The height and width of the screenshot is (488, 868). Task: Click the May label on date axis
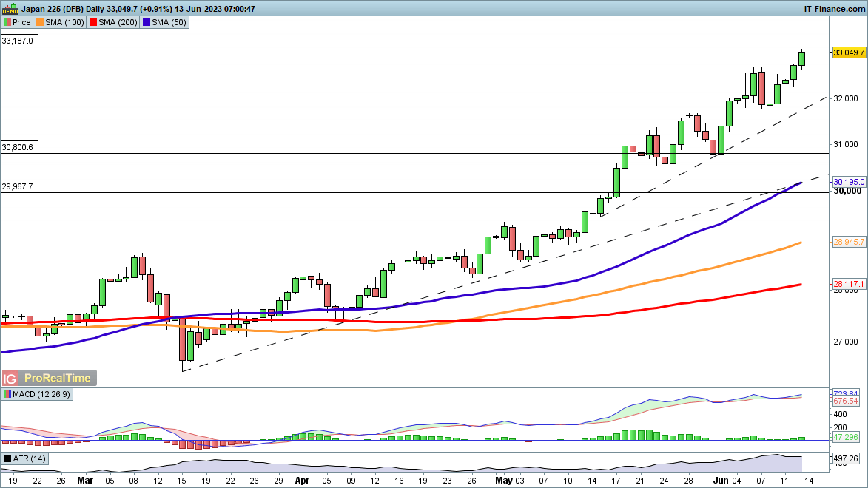tap(504, 481)
